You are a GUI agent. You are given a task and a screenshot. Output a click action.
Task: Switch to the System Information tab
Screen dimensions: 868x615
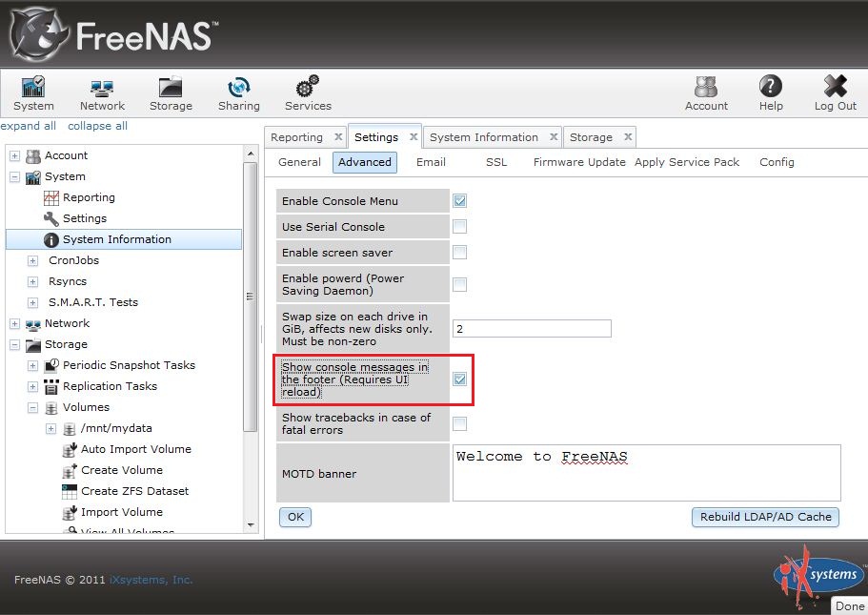483,137
